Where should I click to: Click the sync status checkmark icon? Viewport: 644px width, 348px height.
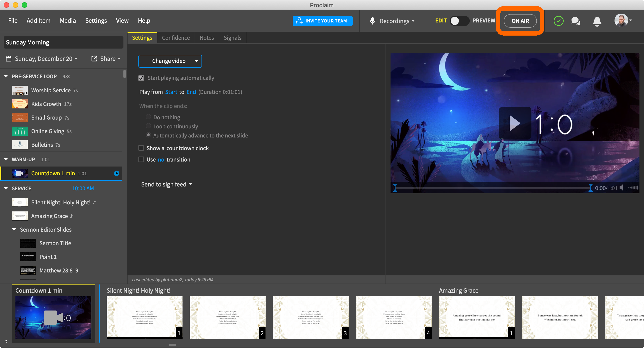(558, 21)
